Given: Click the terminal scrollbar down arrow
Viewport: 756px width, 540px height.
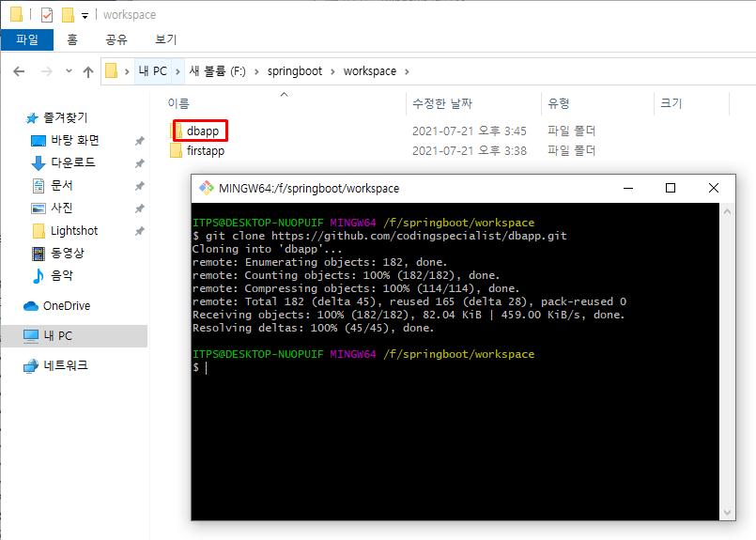Looking at the screenshot, I should tap(727, 513).
